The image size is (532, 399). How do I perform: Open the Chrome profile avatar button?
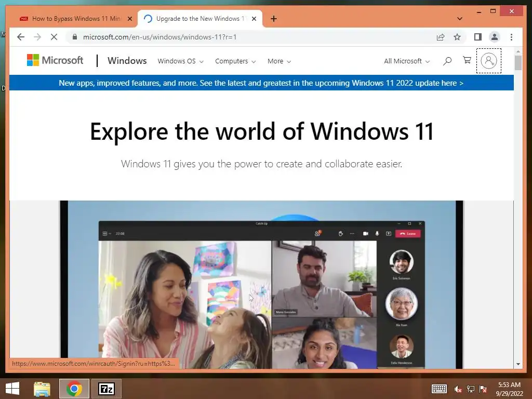pos(495,37)
